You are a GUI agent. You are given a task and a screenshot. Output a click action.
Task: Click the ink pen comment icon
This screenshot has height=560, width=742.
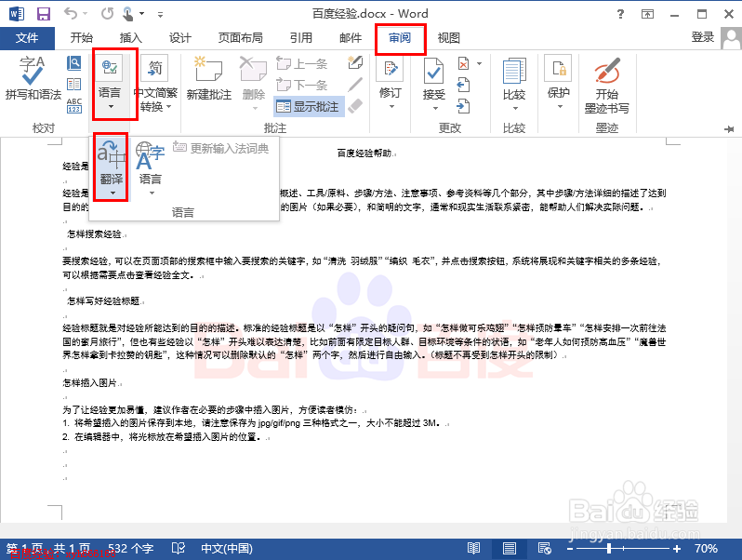point(355,63)
